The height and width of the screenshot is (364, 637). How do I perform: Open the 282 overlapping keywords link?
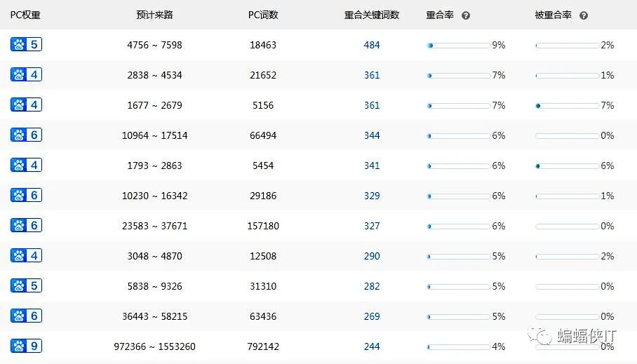(372, 286)
